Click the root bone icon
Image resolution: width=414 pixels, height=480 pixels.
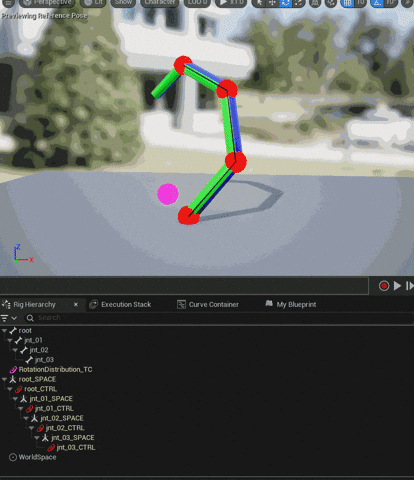(13, 331)
